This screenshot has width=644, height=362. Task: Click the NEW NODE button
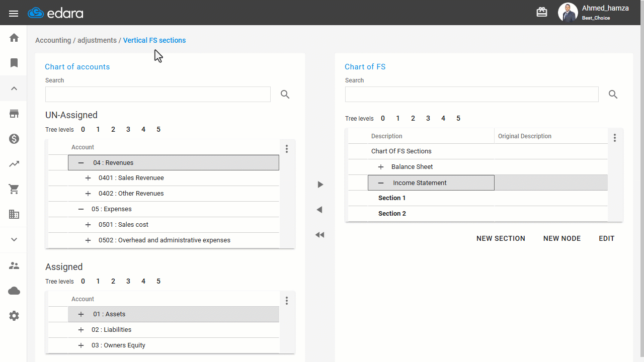click(562, 239)
